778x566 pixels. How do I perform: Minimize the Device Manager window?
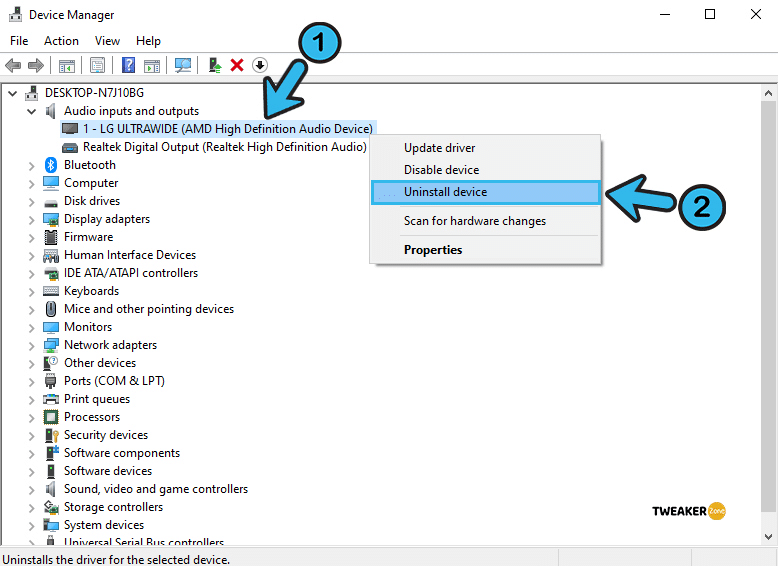point(665,14)
